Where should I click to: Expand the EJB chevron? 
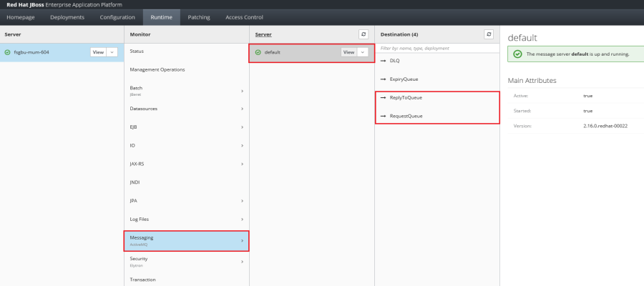pos(243,127)
